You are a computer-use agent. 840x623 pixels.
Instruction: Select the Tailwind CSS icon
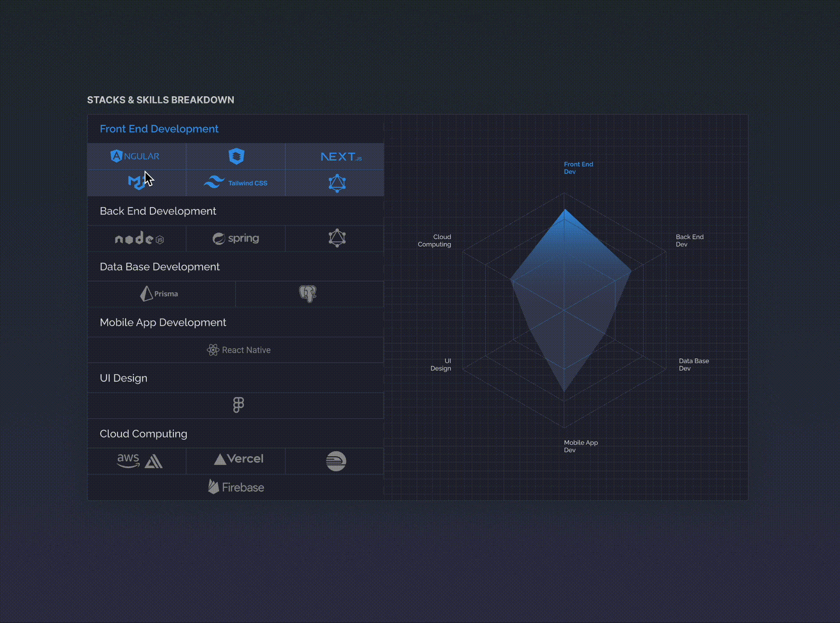tap(236, 182)
